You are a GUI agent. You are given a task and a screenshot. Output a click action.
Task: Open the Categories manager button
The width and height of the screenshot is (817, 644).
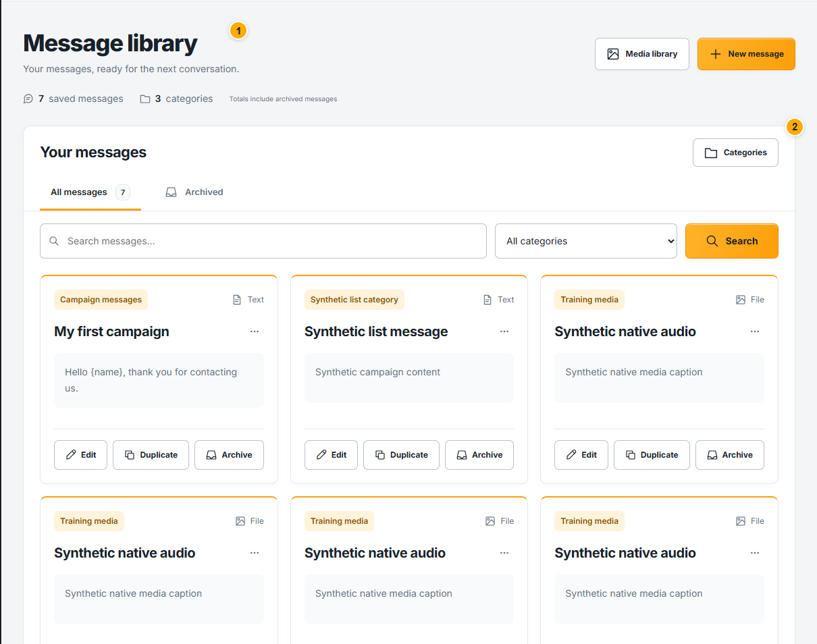(735, 153)
